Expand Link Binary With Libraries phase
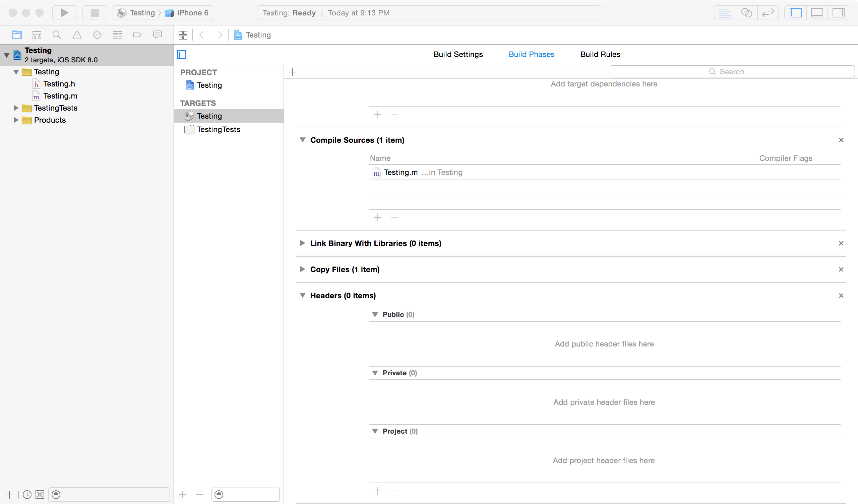This screenshot has height=504, width=858. tap(302, 243)
